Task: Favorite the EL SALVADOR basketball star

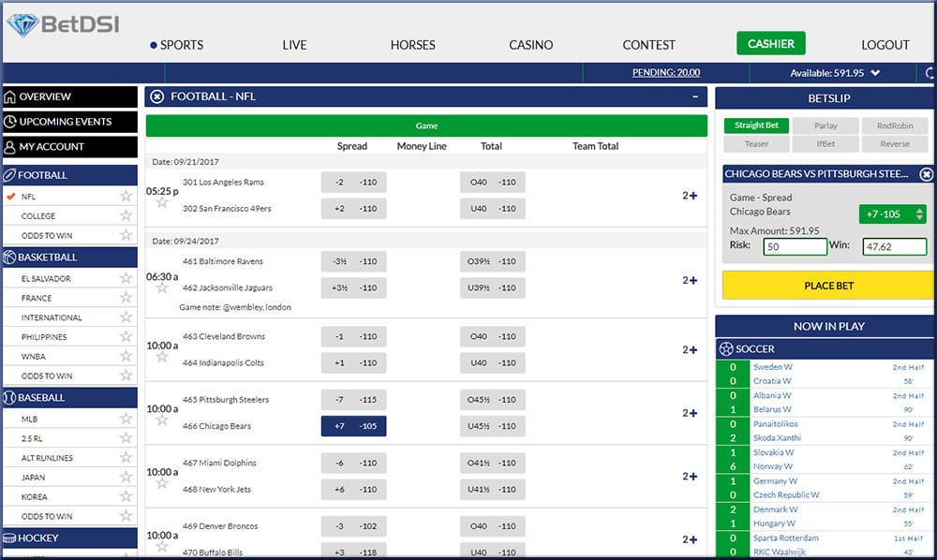Action: pyautogui.click(x=126, y=278)
